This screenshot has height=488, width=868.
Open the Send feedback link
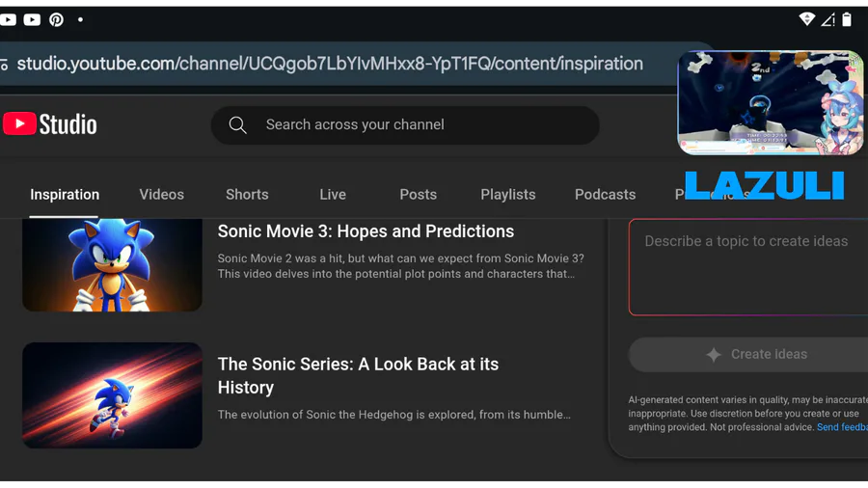842,427
